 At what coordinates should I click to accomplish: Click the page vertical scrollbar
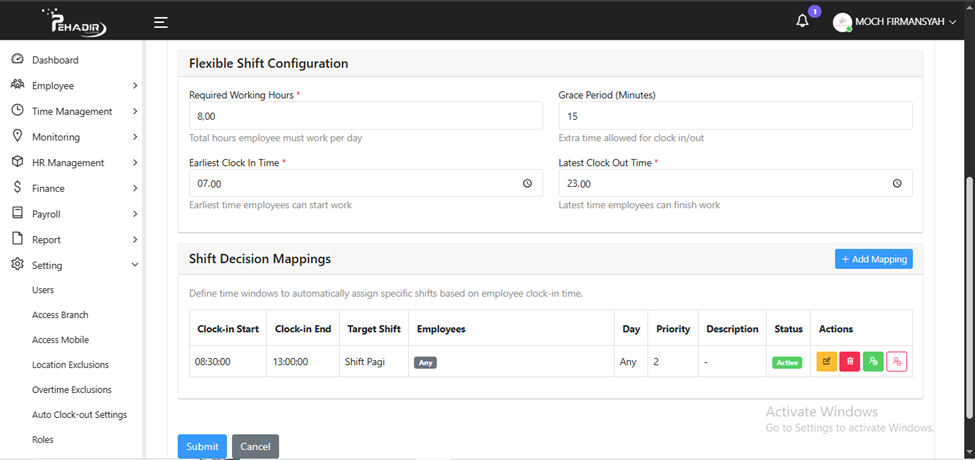(971, 297)
